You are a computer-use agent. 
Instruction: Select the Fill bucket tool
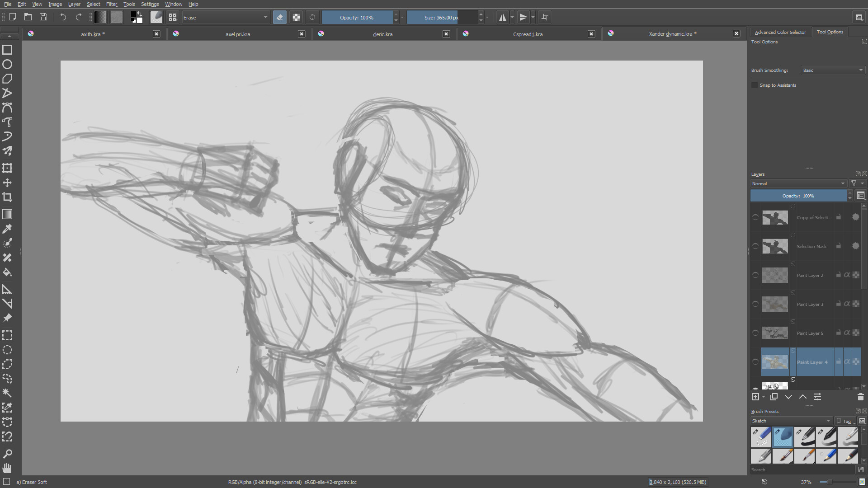pyautogui.click(x=7, y=272)
